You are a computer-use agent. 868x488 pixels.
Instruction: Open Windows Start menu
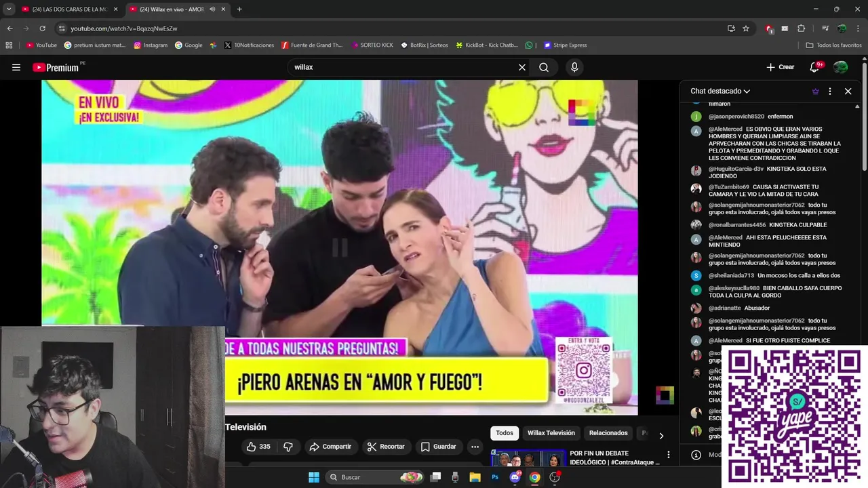click(314, 477)
